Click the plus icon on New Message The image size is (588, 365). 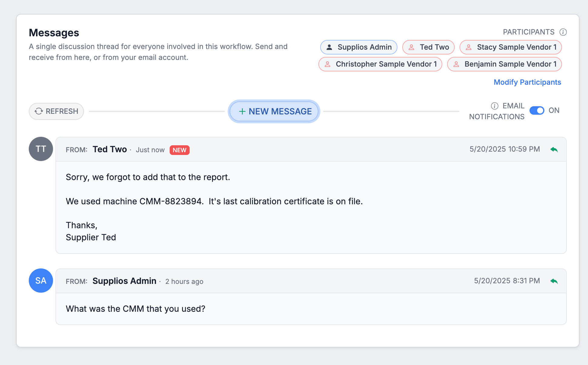(x=242, y=111)
